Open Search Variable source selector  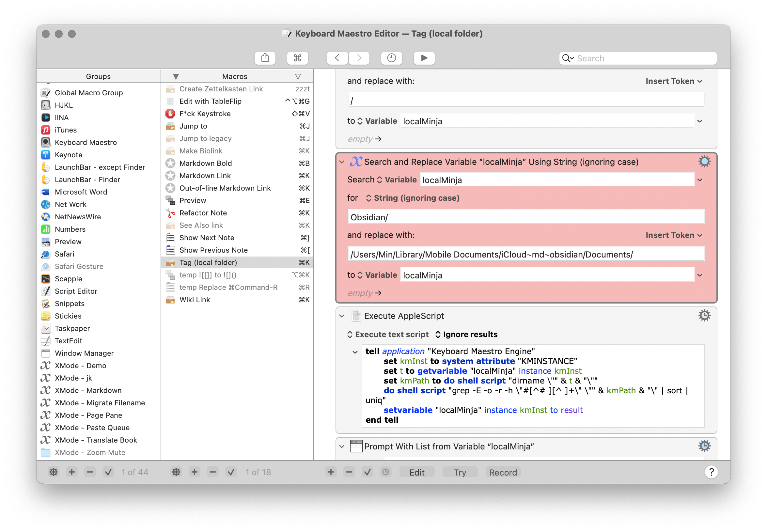pyautogui.click(x=397, y=180)
